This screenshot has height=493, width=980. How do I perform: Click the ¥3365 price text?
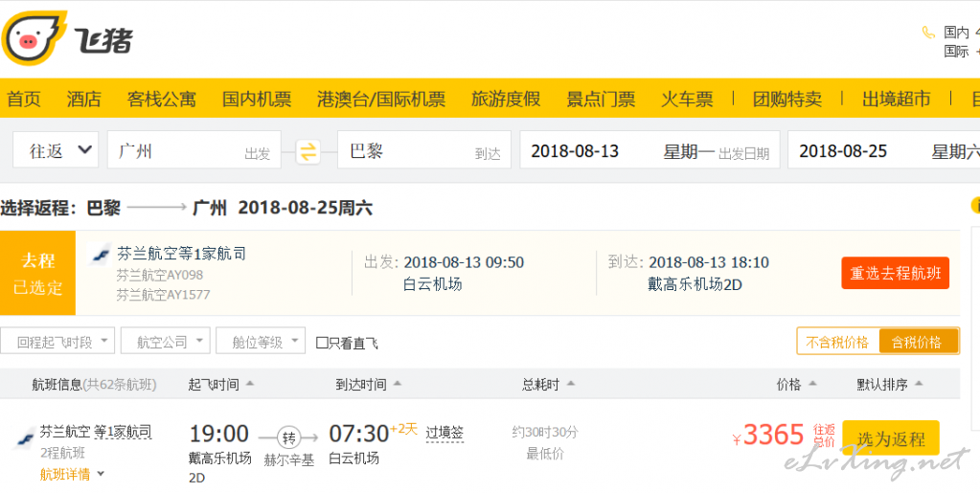[x=768, y=435]
